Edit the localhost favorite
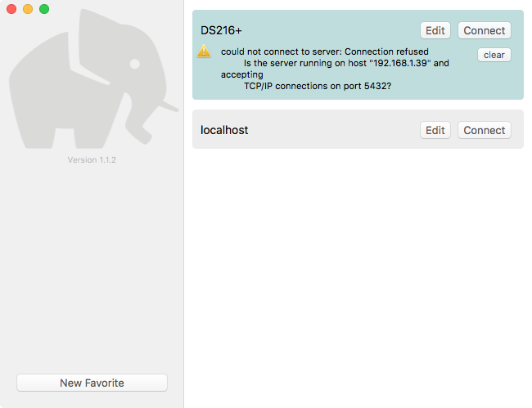The width and height of the screenshot is (532, 408). tap(435, 130)
